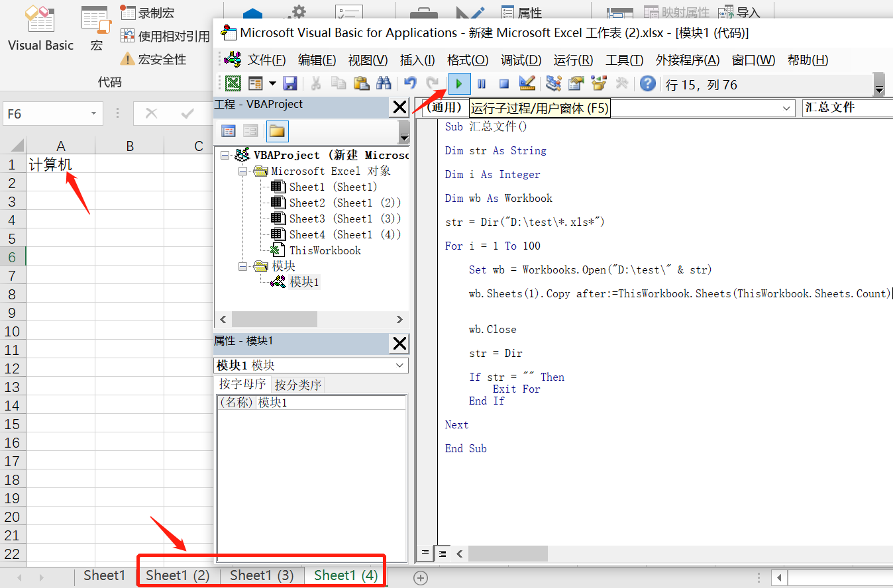Viewport: 893px width, 588px height.
Task: Save the project using the Save icon
Action: pyautogui.click(x=290, y=83)
